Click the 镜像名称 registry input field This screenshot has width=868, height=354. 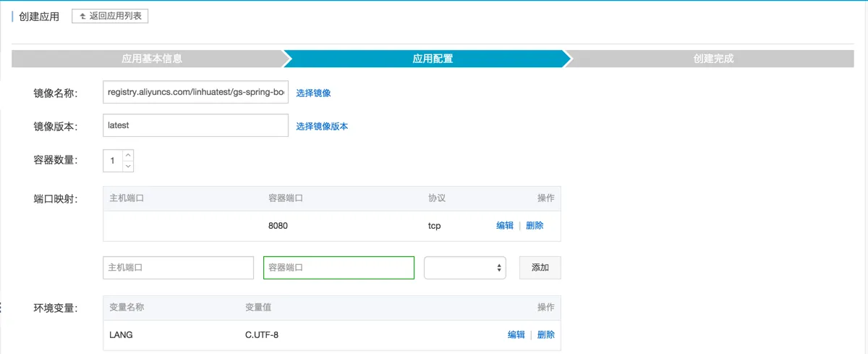(x=196, y=93)
